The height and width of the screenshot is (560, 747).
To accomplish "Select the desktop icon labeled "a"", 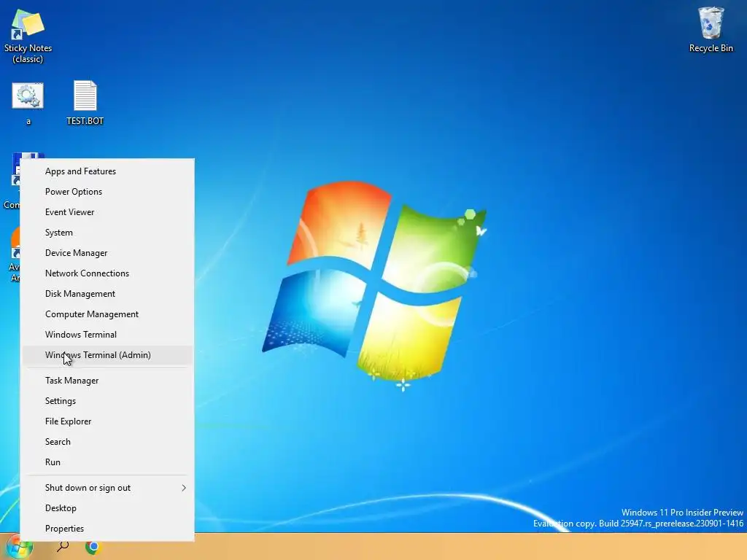I will point(28,102).
